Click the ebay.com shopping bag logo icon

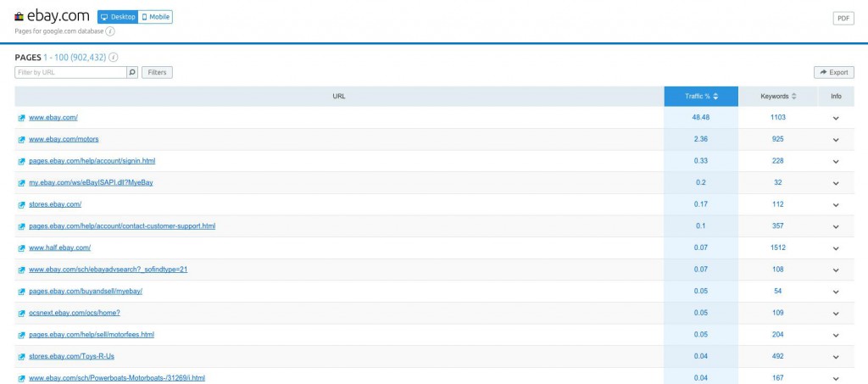click(x=19, y=17)
